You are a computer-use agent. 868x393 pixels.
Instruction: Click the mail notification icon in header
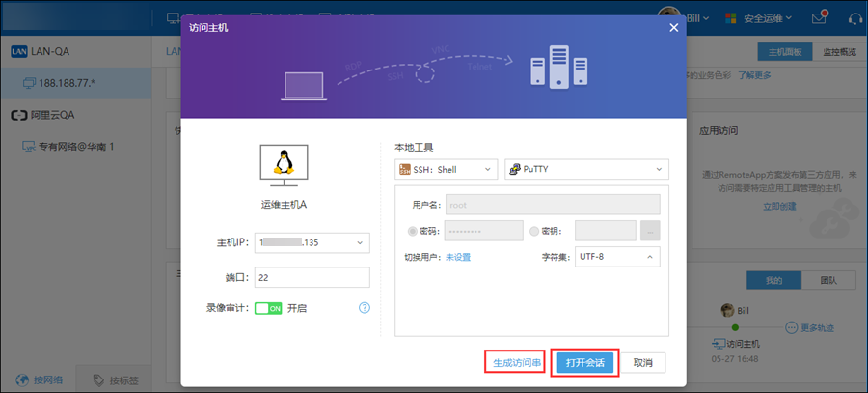point(820,18)
